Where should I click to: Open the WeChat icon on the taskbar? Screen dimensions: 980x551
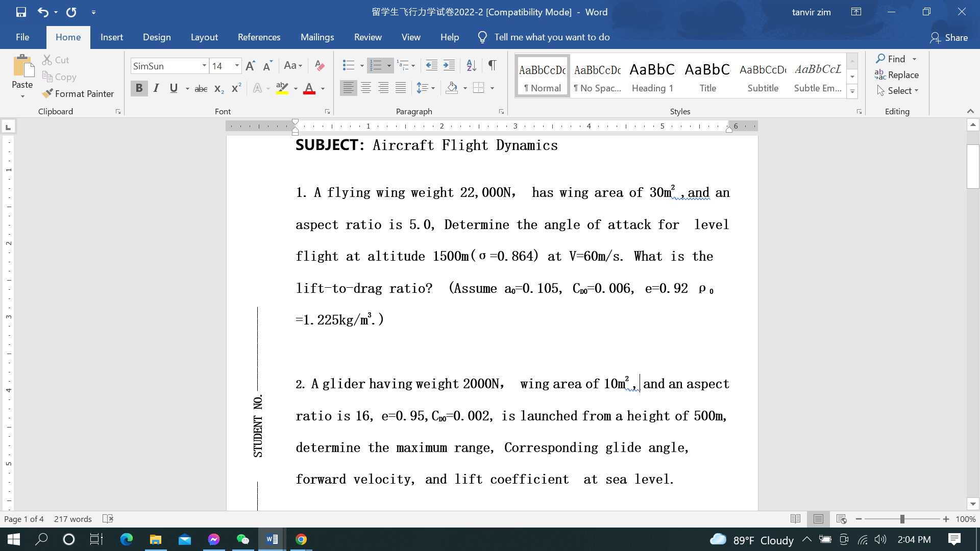242,539
